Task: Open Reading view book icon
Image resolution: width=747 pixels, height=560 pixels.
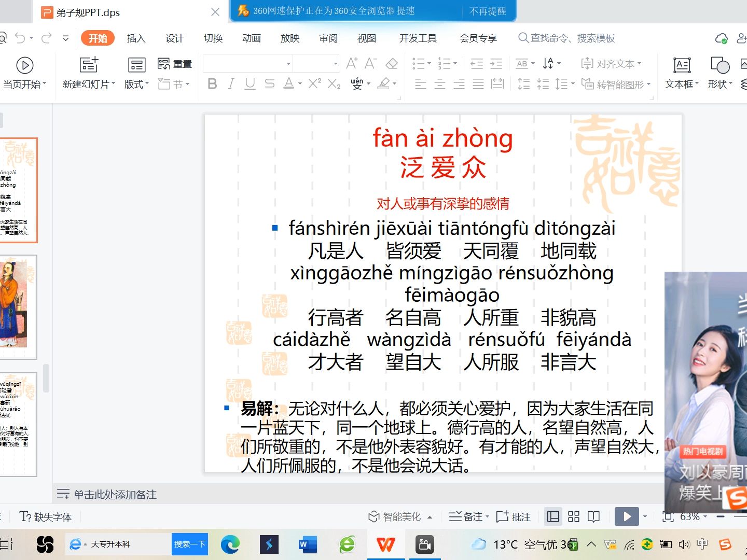Action: (593, 516)
